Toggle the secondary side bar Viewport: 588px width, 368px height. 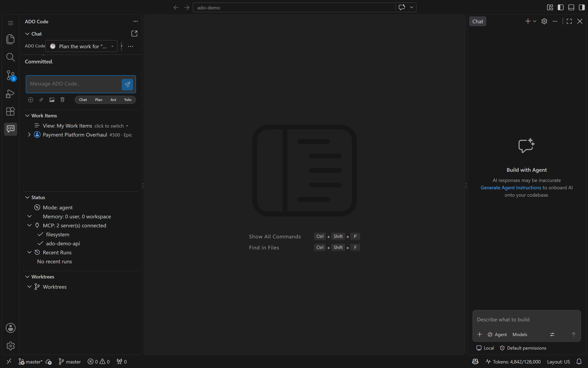point(582,8)
